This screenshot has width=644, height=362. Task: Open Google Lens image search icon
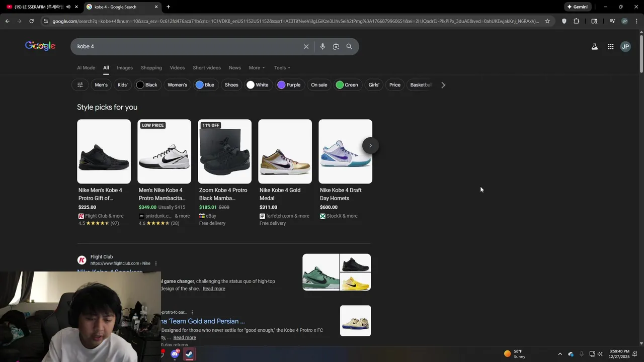tap(336, 47)
